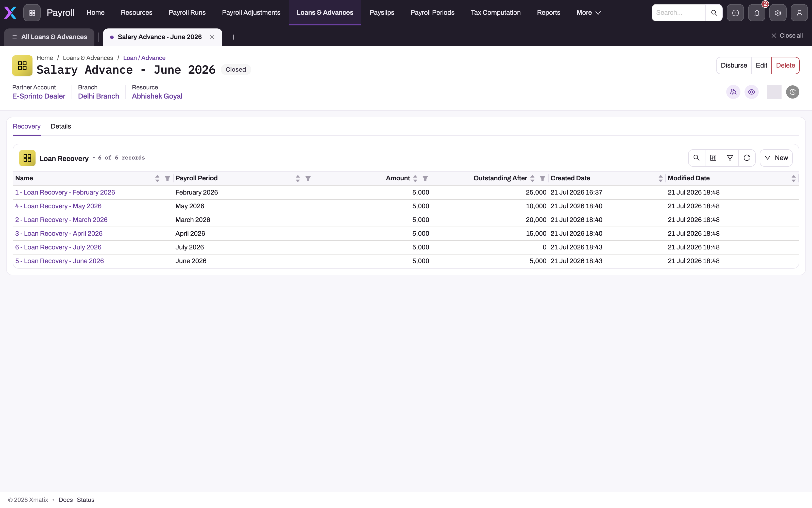
Task: Filter the Payroll Period column
Action: point(308,178)
